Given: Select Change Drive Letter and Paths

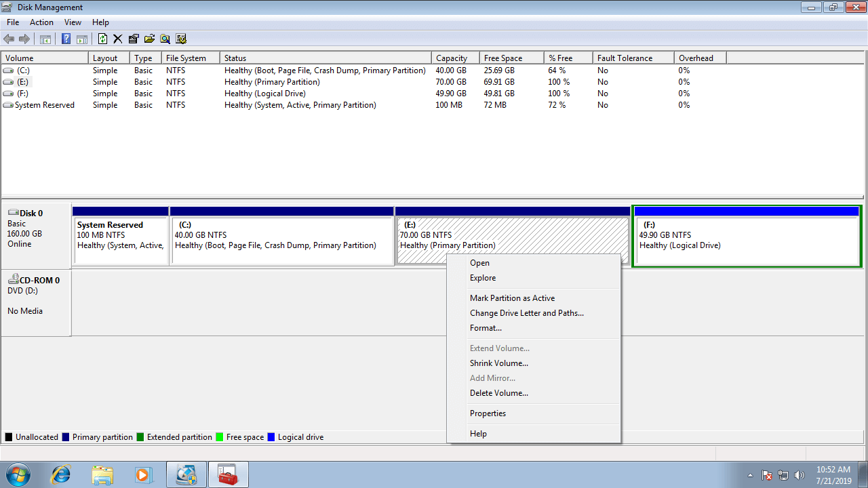Looking at the screenshot, I should point(526,313).
